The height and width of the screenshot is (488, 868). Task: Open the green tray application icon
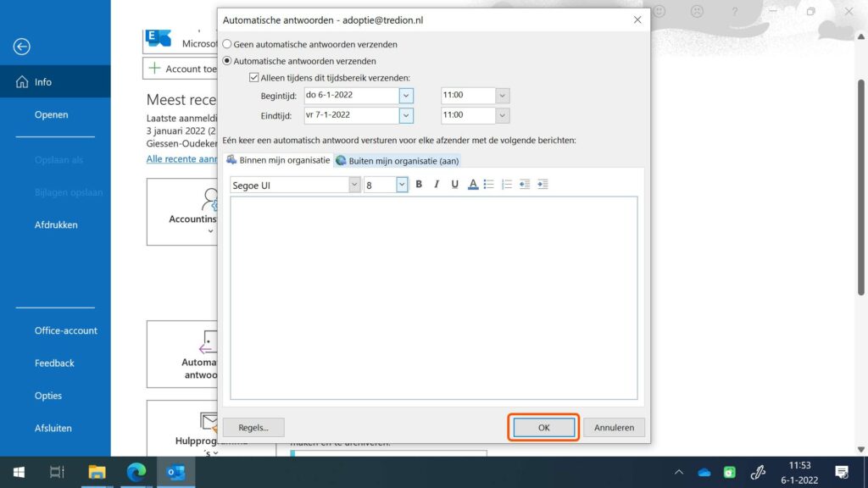coord(730,472)
